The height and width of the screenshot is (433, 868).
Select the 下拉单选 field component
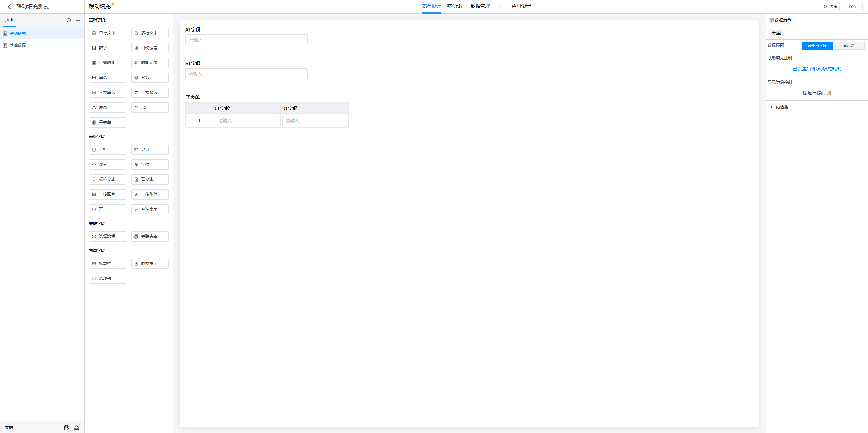(x=107, y=93)
